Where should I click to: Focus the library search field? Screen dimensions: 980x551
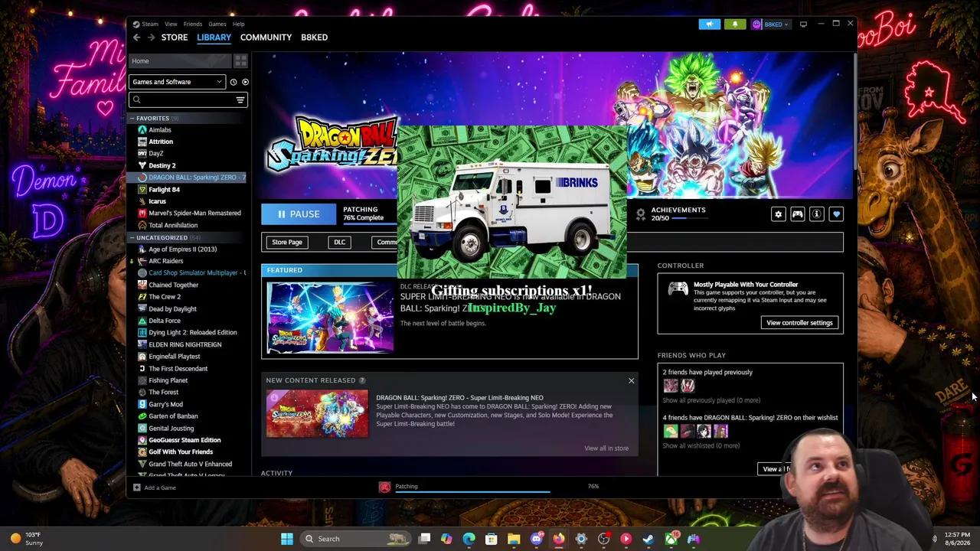click(188, 99)
